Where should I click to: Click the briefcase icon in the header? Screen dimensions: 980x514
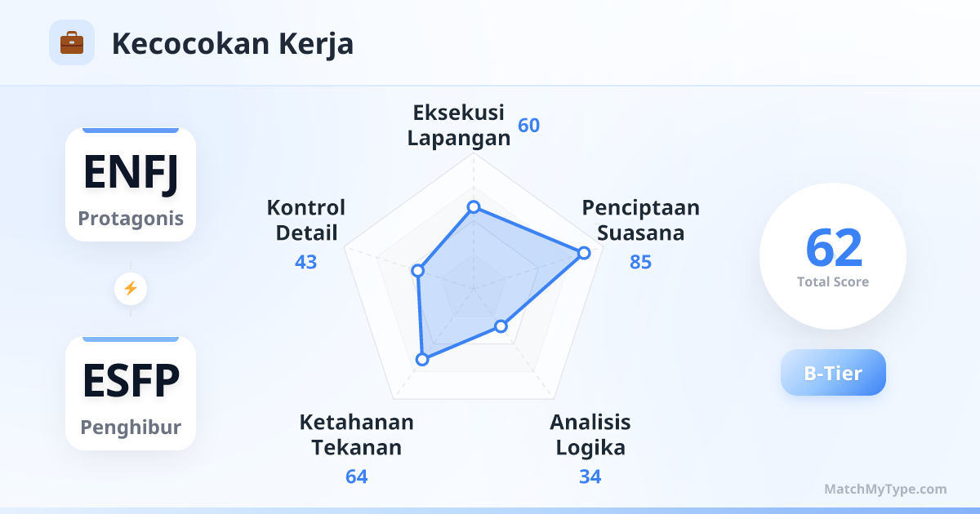tap(72, 42)
